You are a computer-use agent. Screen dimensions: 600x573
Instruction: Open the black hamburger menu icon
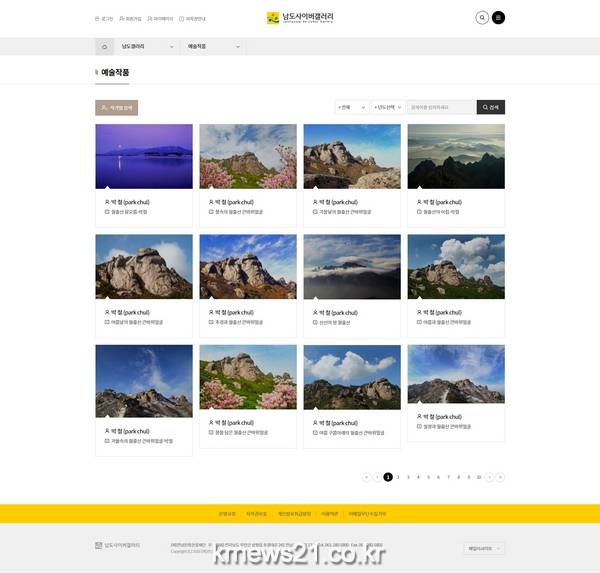498,18
